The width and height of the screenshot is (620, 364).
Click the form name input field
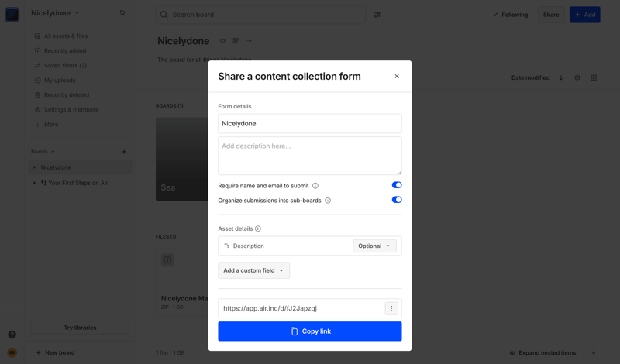310,123
